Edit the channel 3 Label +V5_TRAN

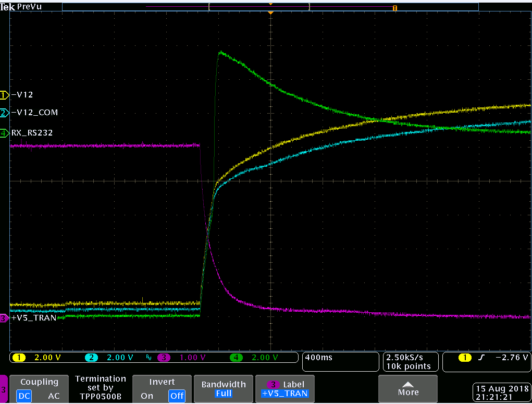pos(284,389)
